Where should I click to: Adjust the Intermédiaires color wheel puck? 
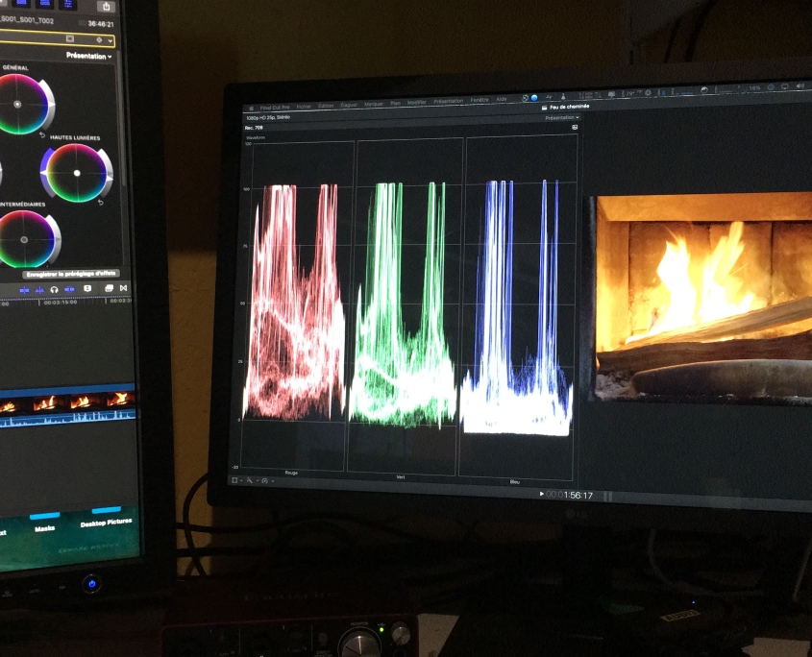click(x=24, y=239)
